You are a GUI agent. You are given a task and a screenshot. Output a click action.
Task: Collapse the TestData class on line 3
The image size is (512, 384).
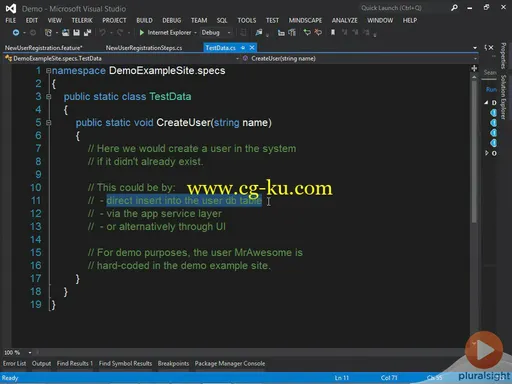pyautogui.click(x=49, y=97)
